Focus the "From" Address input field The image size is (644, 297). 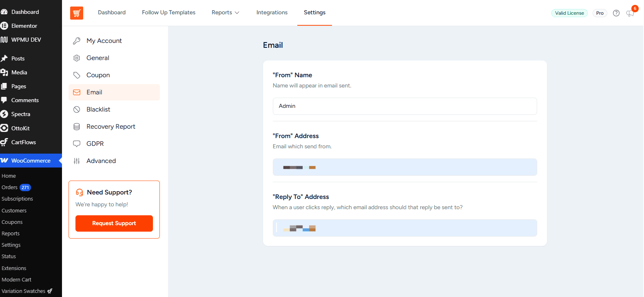pos(405,167)
